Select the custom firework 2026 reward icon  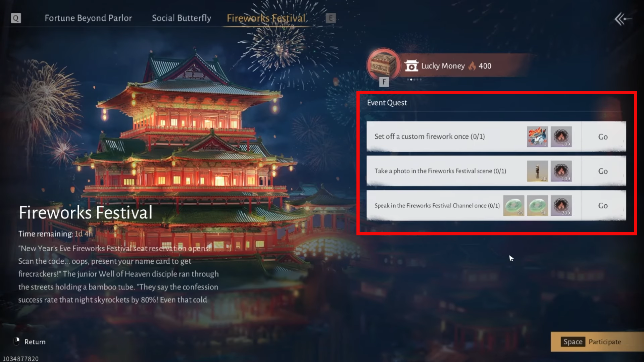[537, 137]
